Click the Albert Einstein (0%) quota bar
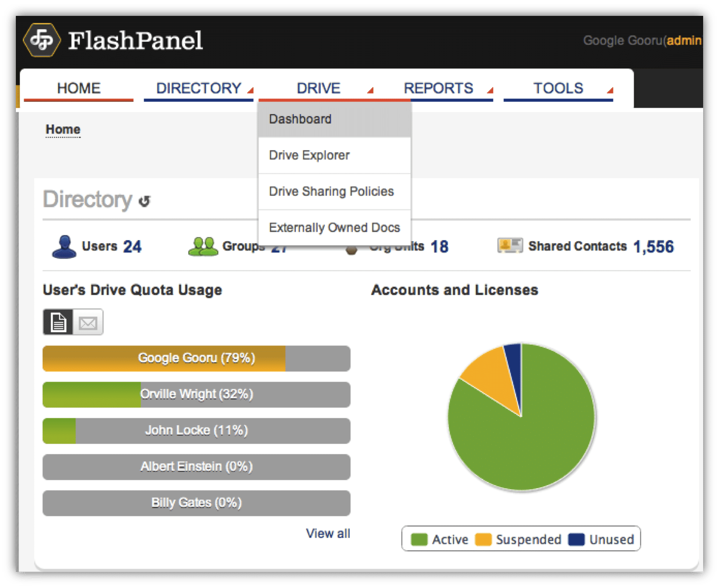The width and height of the screenshot is (719, 588). point(196,467)
